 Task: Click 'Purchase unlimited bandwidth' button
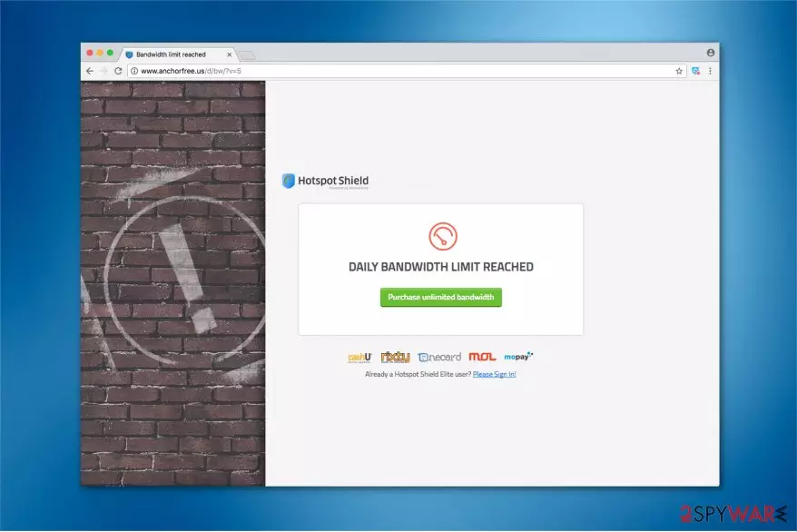[x=440, y=297]
